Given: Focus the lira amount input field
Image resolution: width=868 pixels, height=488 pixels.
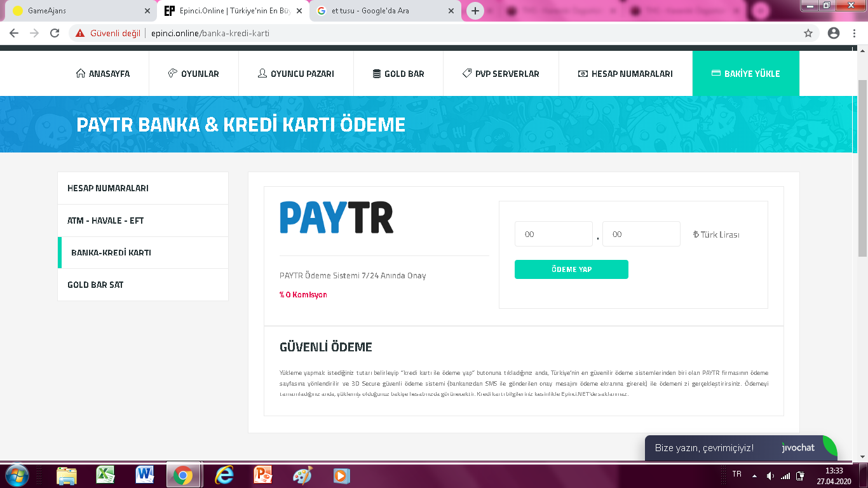Looking at the screenshot, I should [553, 234].
